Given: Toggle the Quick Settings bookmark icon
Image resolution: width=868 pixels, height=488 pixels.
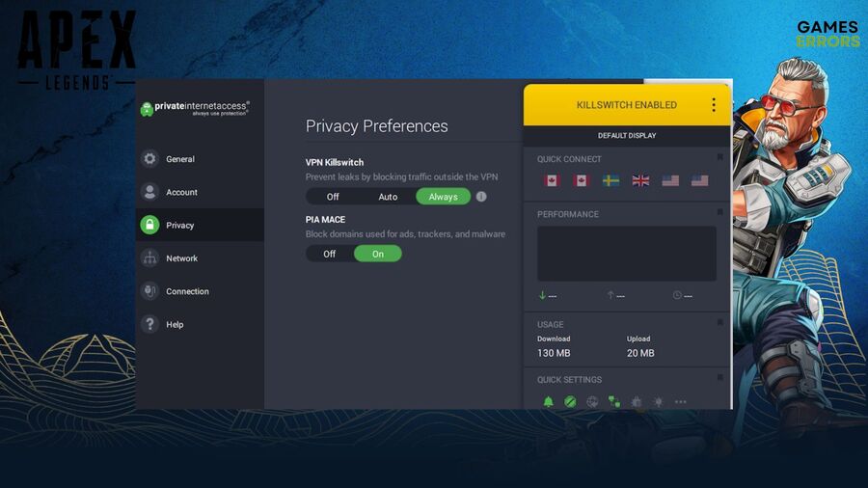Looking at the screenshot, I should coord(719,377).
